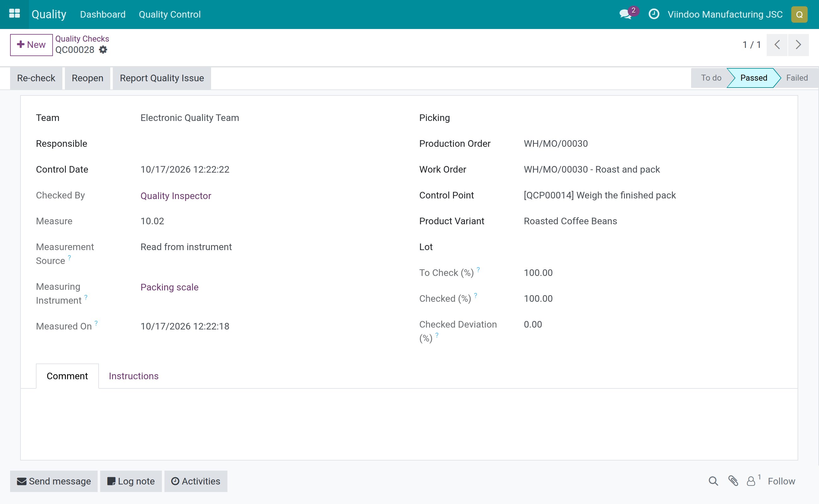Click the chatter search magnifier icon

pos(713,481)
